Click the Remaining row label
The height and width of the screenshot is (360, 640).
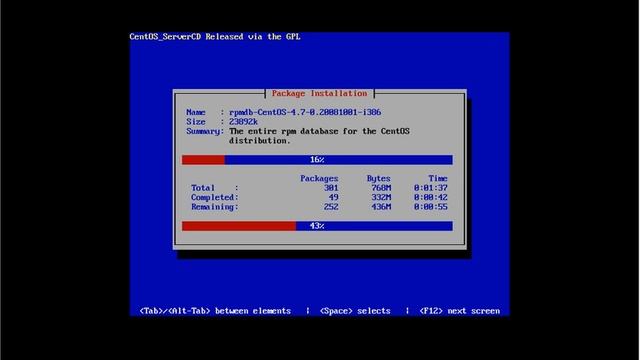[x=215, y=207]
